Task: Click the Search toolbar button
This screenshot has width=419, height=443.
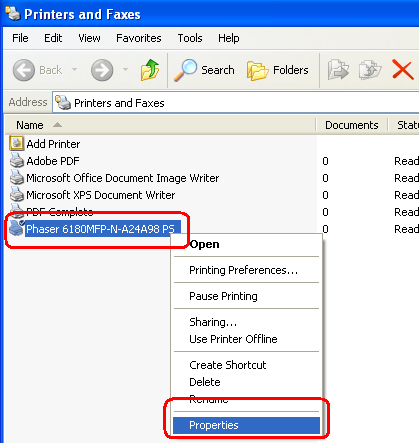Action: (x=204, y=70)
